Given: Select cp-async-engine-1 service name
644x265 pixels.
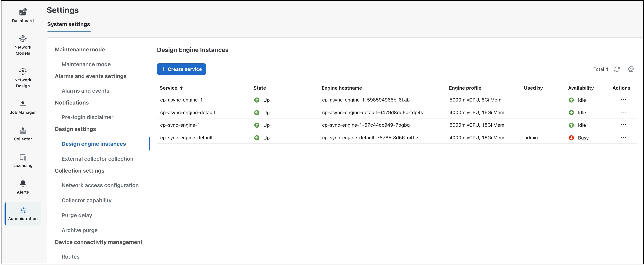Looking at the screenshot, I should click(181, 100).
